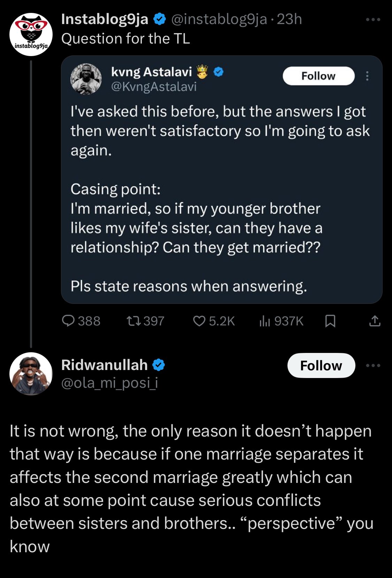Bookmark the Instablog9ja post

click(330, 321)
